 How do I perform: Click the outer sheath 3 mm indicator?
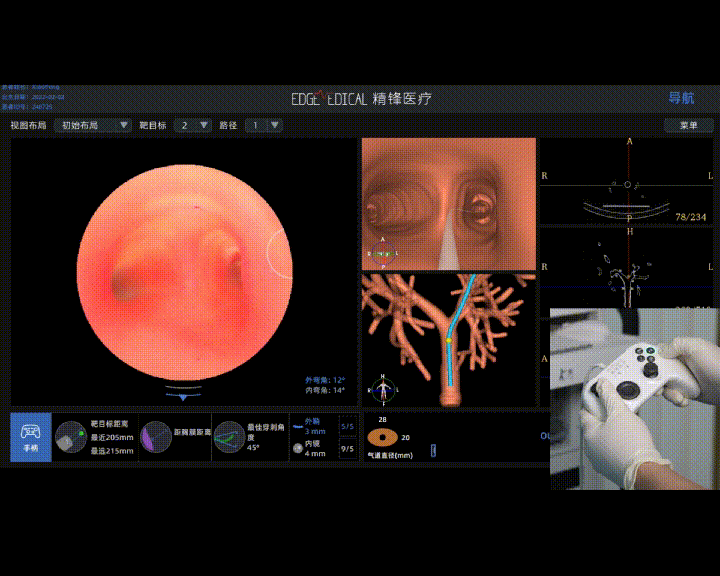(x=298, y=425)
